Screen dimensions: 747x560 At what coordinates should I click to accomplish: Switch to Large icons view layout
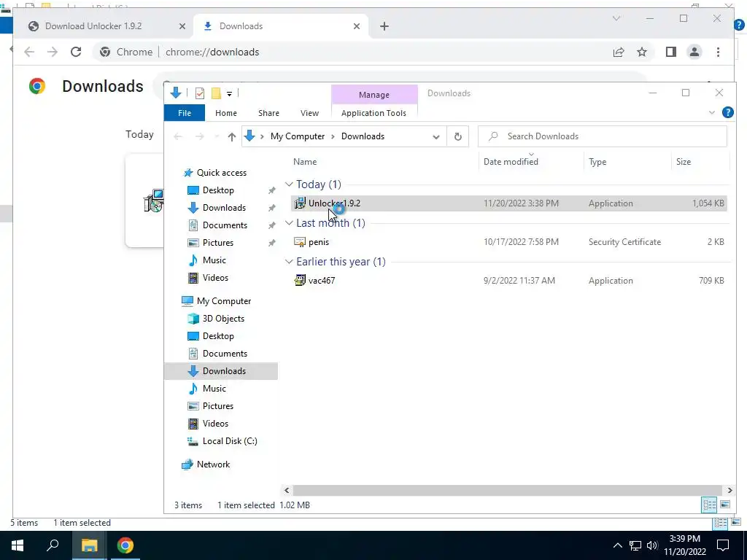click(725, 505)
